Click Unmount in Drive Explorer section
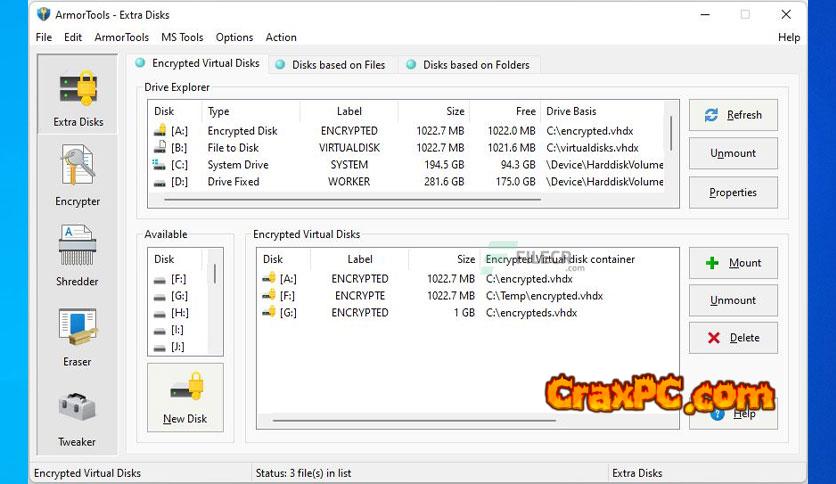Viewport: 836px width, 484px height. 733,154
